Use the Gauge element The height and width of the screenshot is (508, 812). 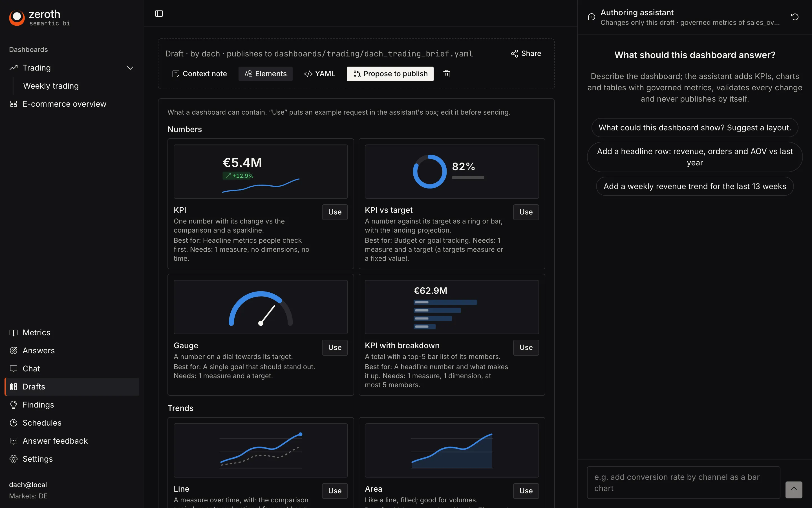click(x=335, y=347)
